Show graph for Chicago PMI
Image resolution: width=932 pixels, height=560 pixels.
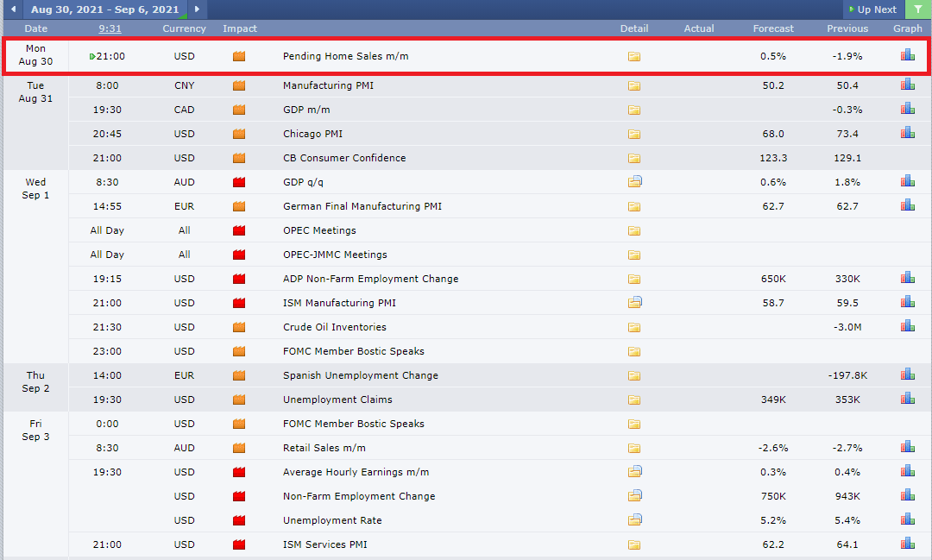tap(908, 133)
